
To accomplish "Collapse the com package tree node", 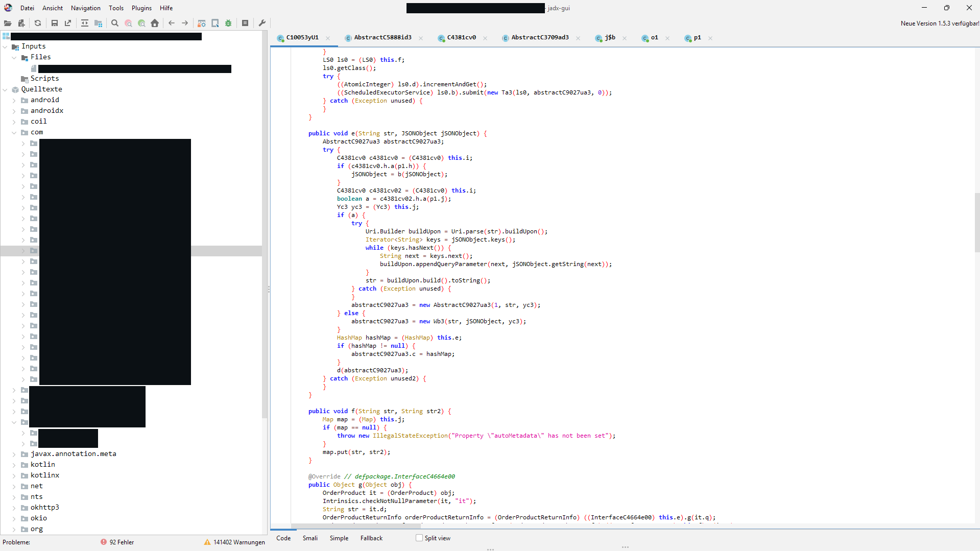I will click(15, 132).
